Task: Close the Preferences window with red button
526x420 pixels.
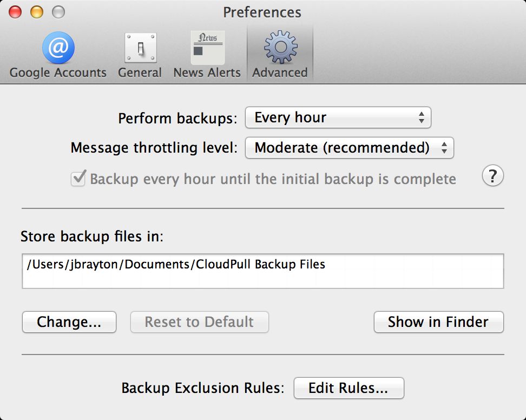Action: click(15, 12)
